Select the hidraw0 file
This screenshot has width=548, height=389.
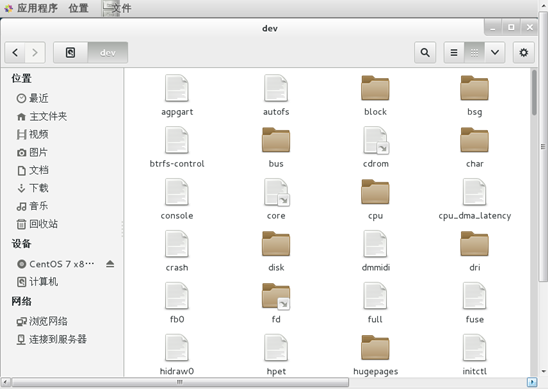coord(177,348)
